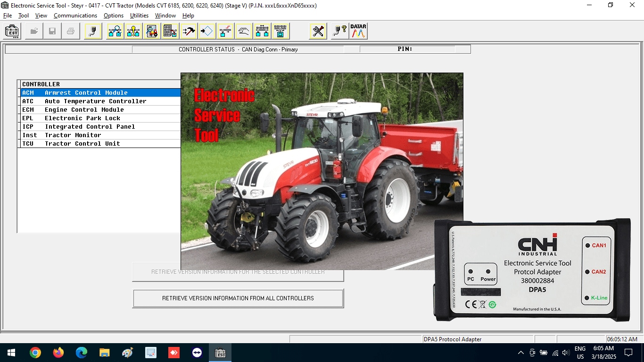The height and width of the screenshot is (362, 644).
Task: Click CONTROLLER STATUS CAN Diag Conn text
Action: [x=238, y=49]
